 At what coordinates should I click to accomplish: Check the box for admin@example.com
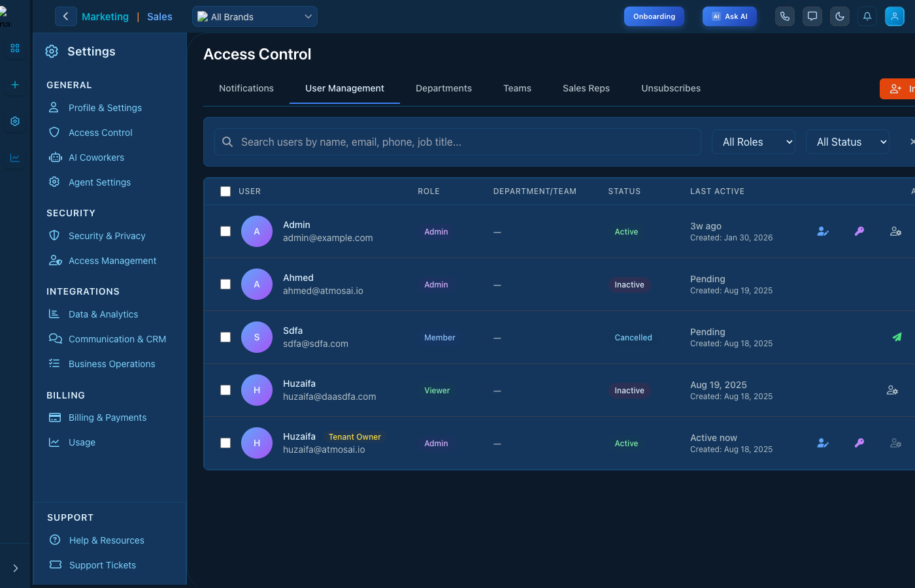[225, 231]
